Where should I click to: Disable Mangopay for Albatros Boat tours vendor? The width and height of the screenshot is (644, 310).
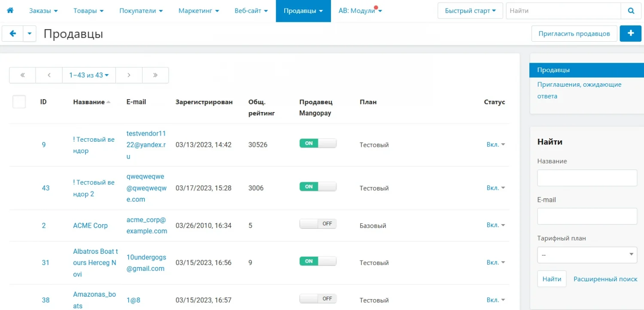click(x=318, y=261)
